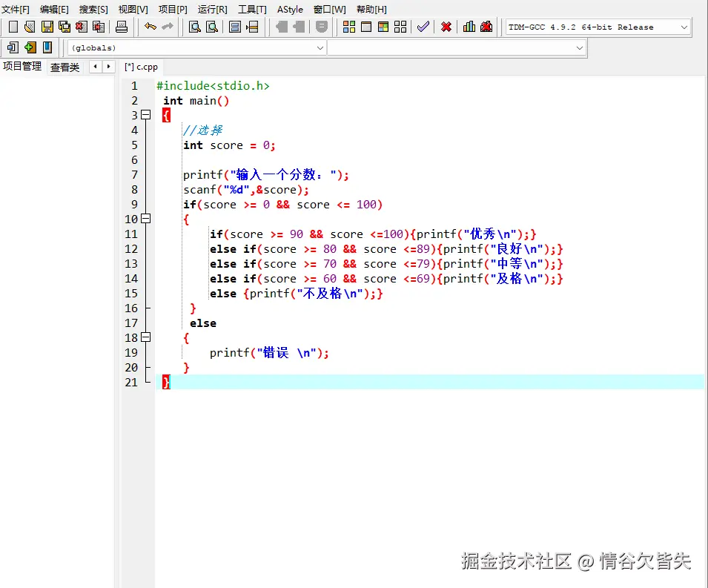Click the printf "输入一个分数" line
708x588 pixels.
click(266, 175)
